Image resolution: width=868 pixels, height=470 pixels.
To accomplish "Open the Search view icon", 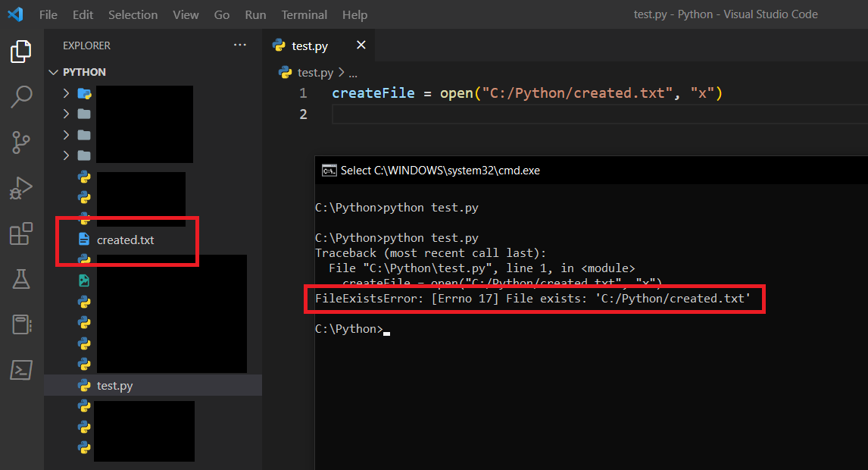I will (21, 96).
